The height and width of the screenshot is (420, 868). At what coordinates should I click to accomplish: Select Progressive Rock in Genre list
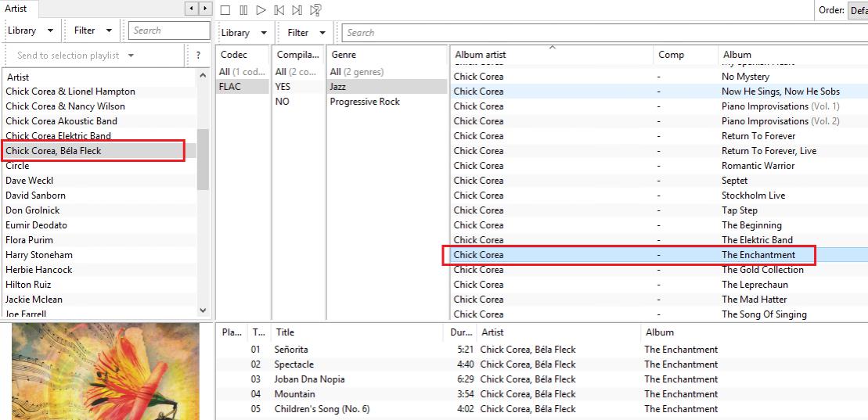[365, 102]
